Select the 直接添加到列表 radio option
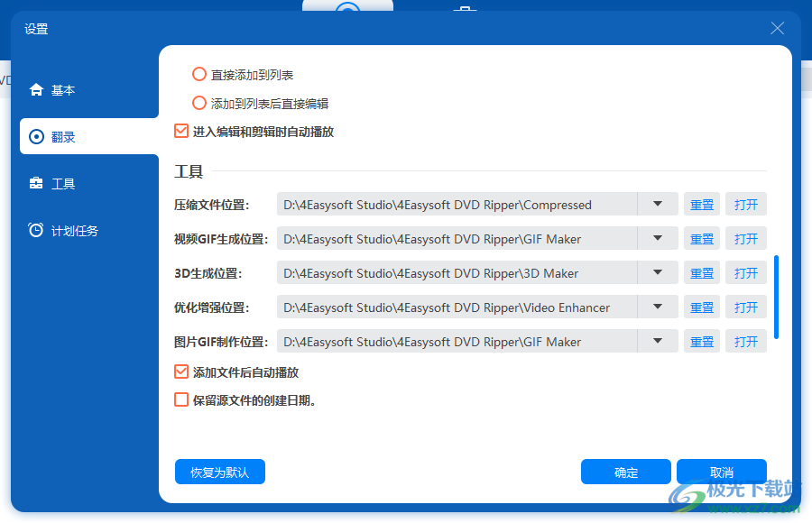The width and height of the screenshot is (812, 523). 198,74
